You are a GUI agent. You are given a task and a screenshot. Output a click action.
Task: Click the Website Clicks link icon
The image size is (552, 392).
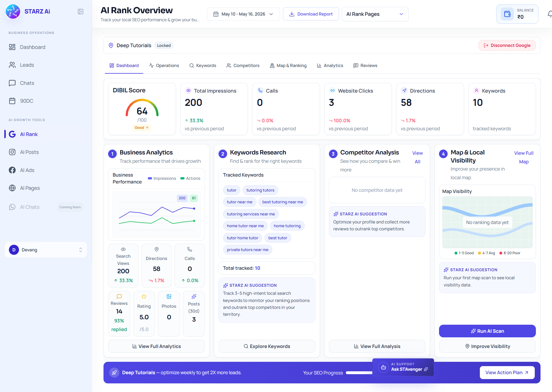tap(332, 91)
